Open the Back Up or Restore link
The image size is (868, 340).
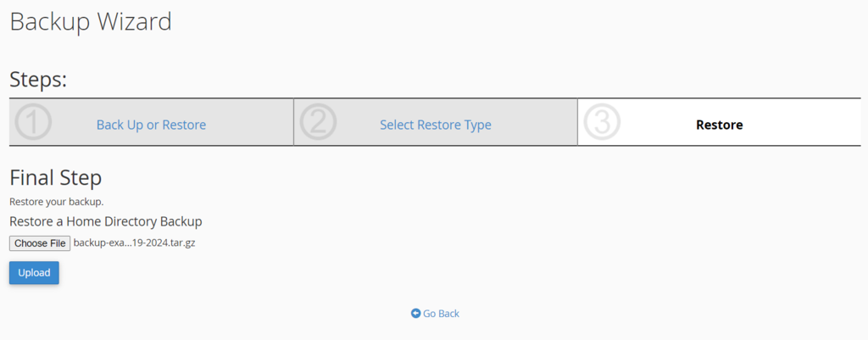click(151, 125)
